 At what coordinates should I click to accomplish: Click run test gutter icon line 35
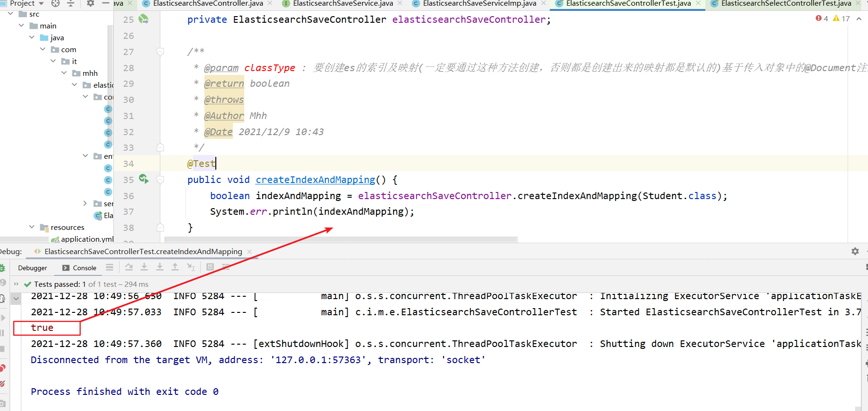pos(143,179)
